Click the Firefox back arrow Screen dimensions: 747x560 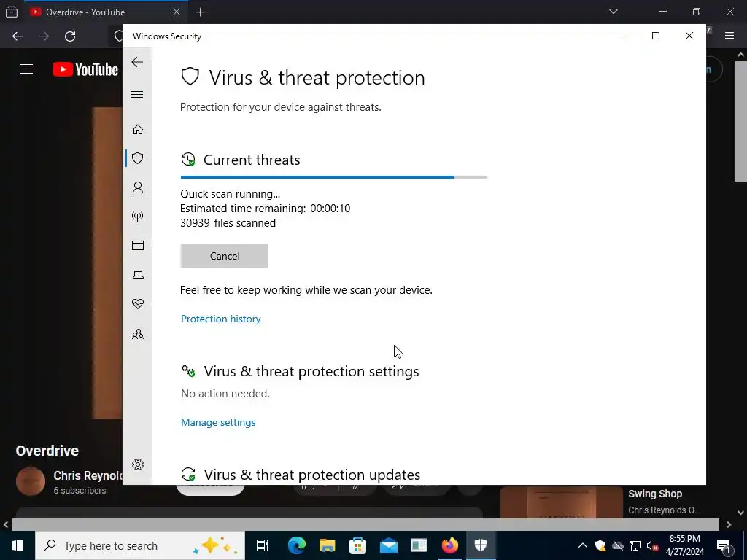[18, 36]
